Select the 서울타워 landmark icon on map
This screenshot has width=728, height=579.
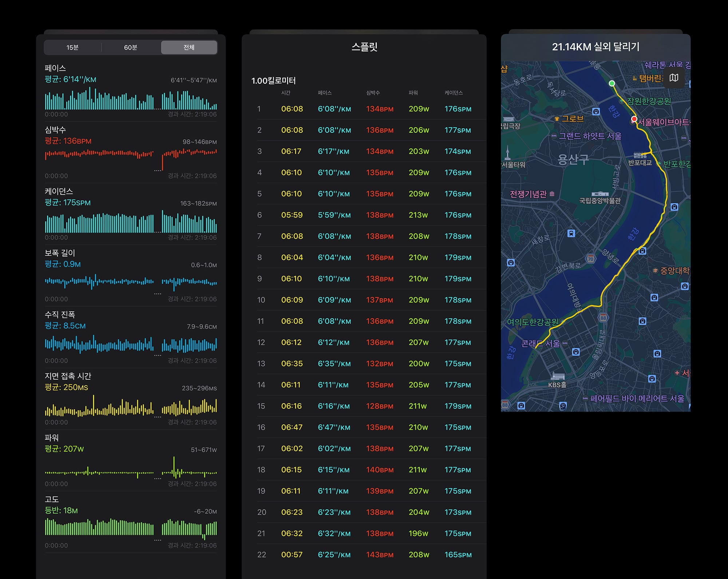pos(508,152)
